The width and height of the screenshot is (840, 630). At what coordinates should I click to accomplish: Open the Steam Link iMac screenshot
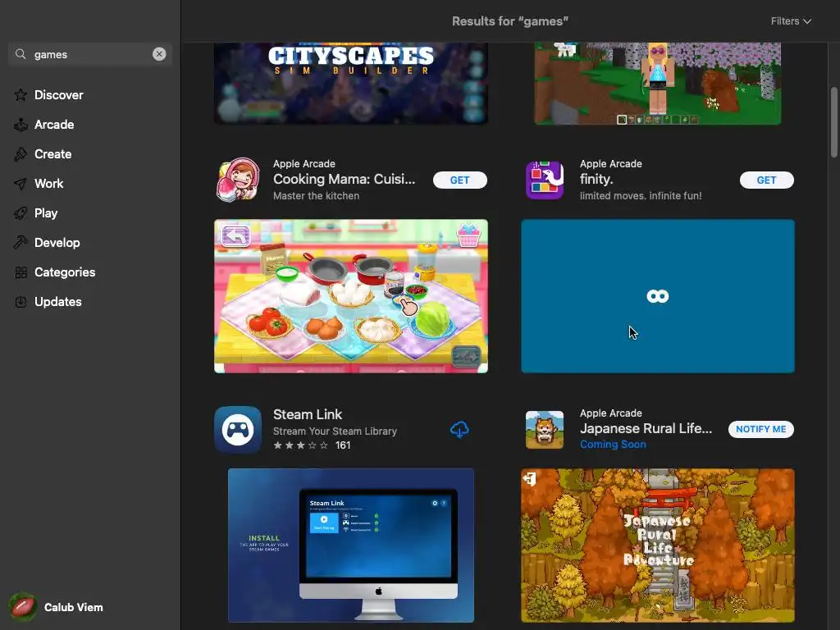point(351,546)
